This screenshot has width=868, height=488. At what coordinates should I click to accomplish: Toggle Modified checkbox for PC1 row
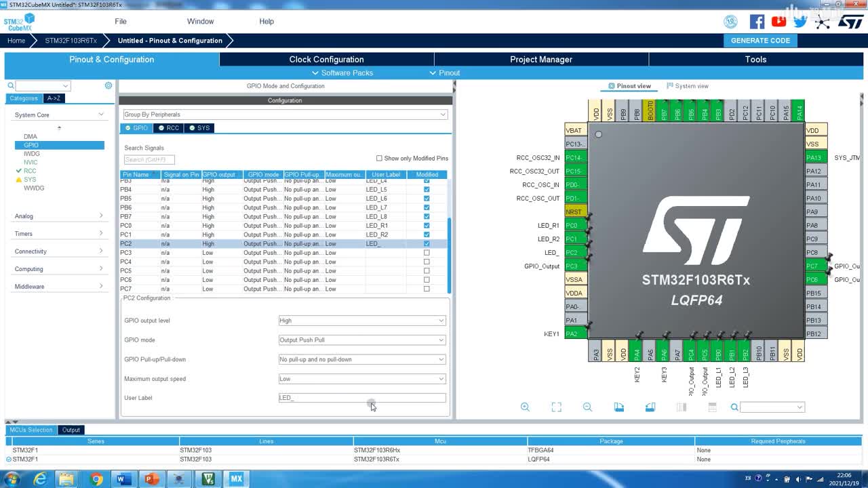pyautogui.click(x=427, y=235)
